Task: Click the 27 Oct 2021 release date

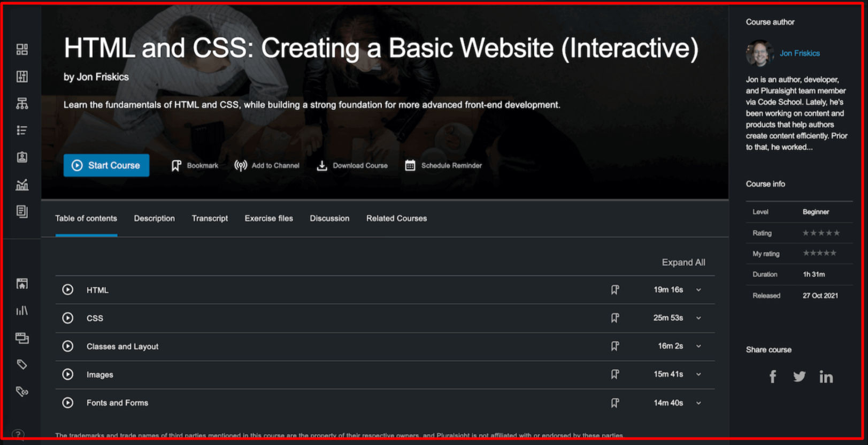Action: tap(820, 296)
